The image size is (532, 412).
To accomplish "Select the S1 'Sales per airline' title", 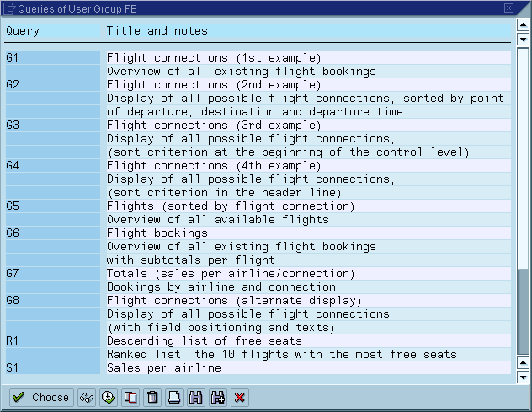I will click(x=164, y=368).
